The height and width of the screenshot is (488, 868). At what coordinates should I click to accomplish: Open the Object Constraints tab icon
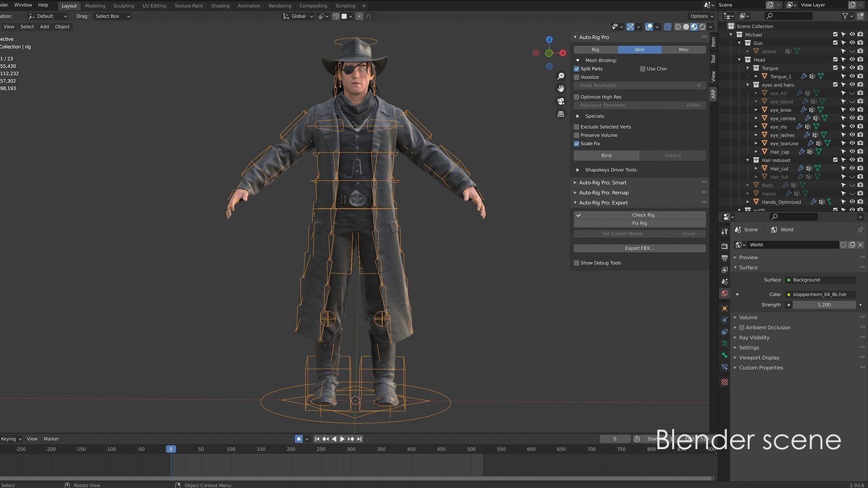[x=725, y=332]
